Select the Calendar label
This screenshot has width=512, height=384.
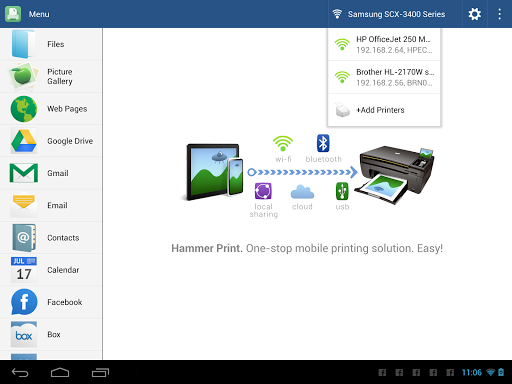point(63,270)
